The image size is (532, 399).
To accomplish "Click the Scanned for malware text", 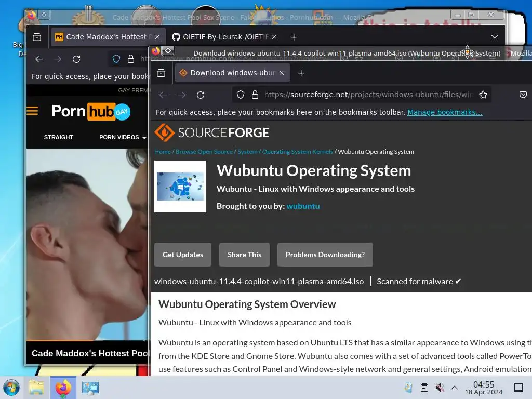I will [x=419, y=281].
